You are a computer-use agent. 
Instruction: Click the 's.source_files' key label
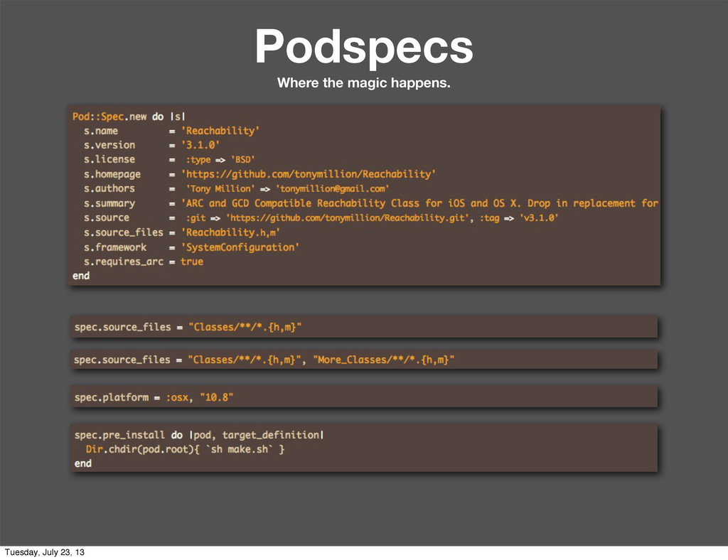pyautogui.click(x=124, y=232)
